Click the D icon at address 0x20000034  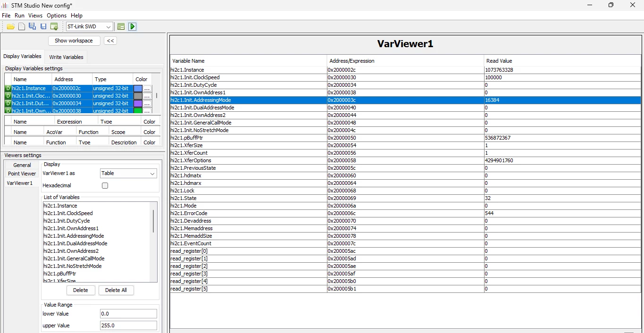pyautogui.click(x=8, y=103)
